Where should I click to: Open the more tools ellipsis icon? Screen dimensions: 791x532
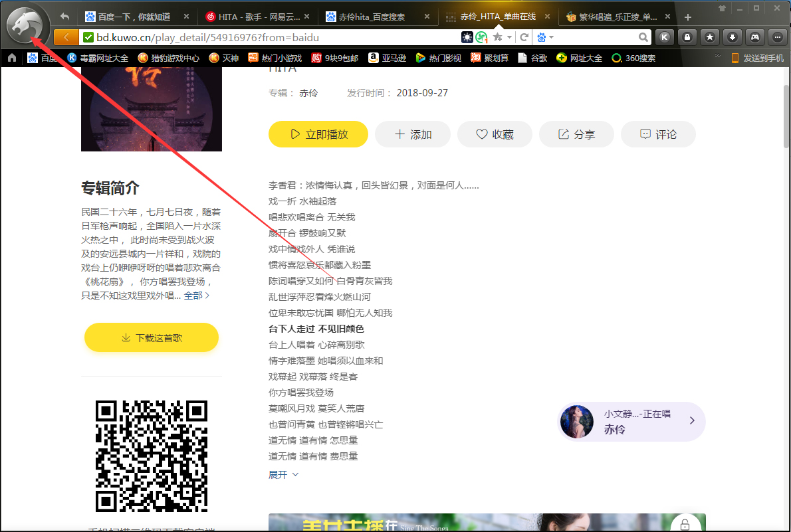(776, 38)
